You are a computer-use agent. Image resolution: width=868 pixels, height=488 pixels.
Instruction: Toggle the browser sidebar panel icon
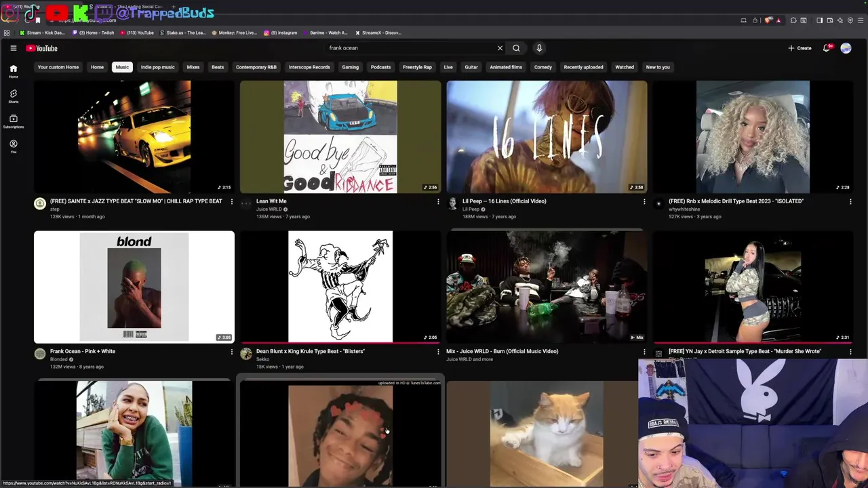(x=819, y=20)
